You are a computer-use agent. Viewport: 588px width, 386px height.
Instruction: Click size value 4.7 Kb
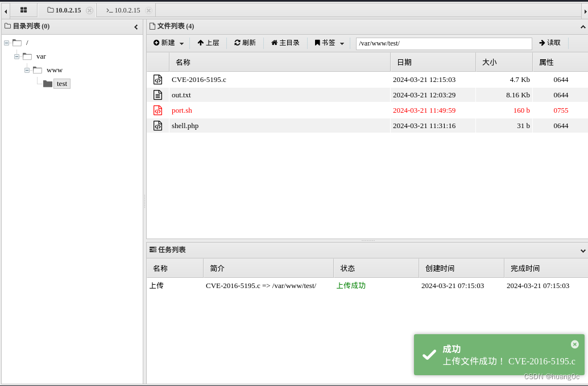tap(520, 80)
